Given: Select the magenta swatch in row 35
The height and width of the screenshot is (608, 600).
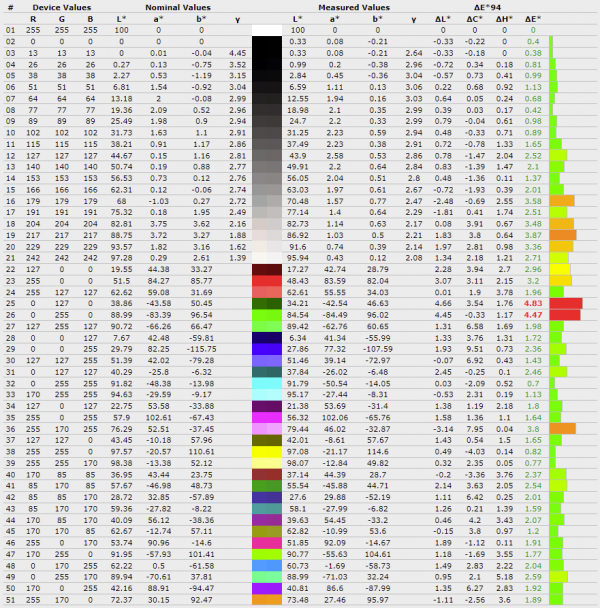Looking at the screenshot, I should pos(267,418).
